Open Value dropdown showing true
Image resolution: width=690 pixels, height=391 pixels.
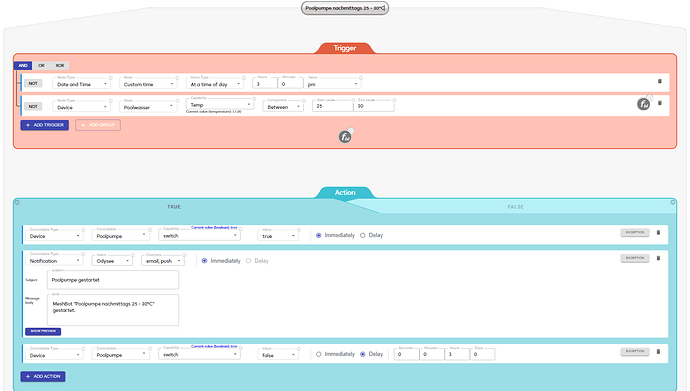pos(278,236)
